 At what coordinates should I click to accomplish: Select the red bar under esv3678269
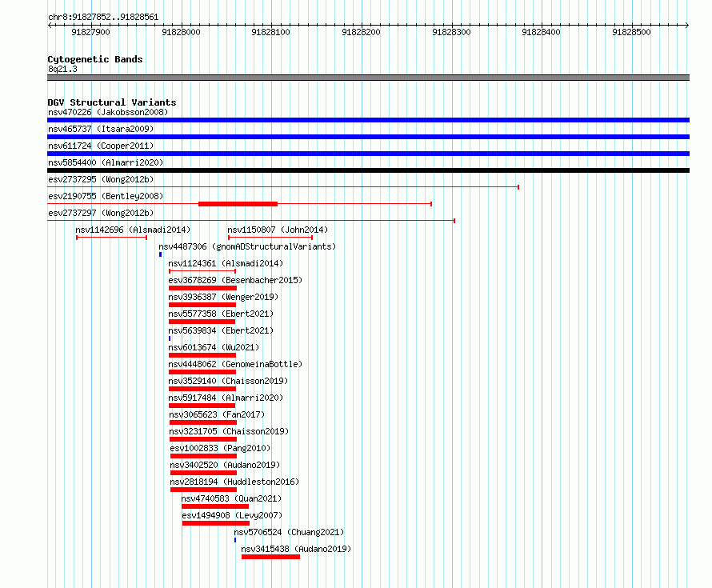[x=202, y=288]
